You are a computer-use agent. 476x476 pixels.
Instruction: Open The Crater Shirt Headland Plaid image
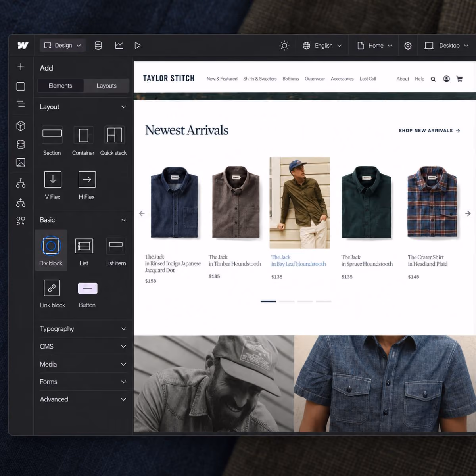click(432, 202)
